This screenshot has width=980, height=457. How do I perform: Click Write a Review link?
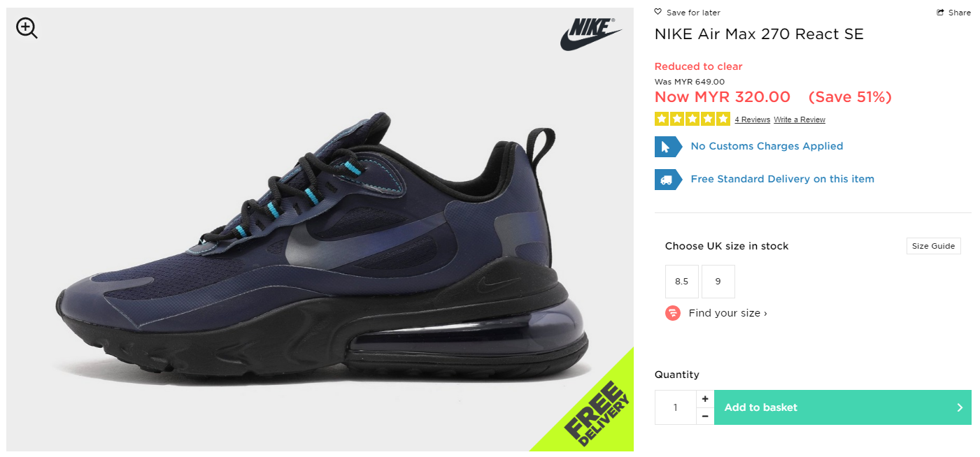pyautogui.click(x=800, y=120)
